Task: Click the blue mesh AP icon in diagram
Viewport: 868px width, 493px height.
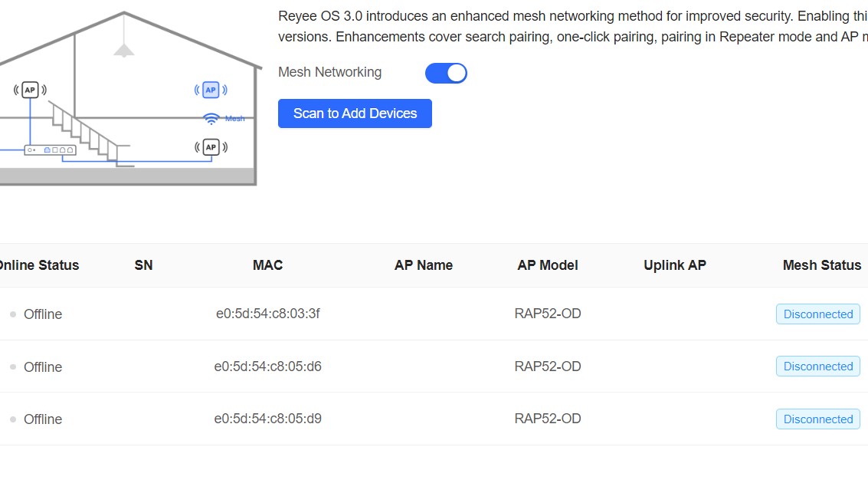Action: pos(211,90)
